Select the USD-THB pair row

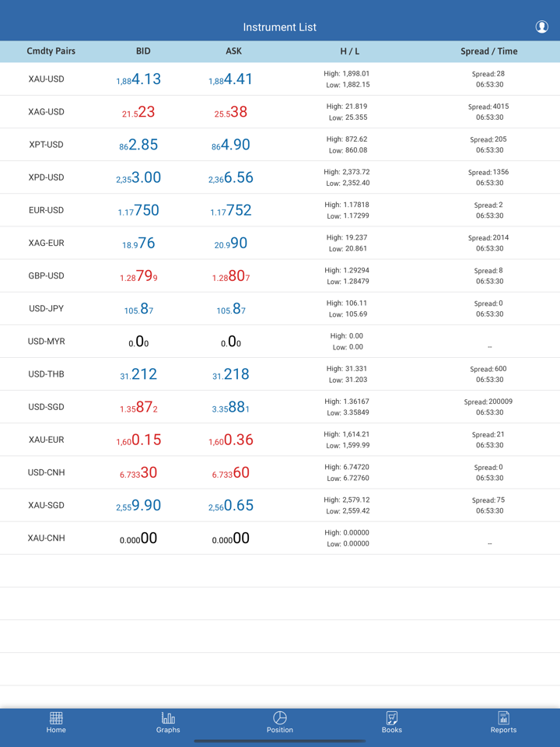click(46, 374)
